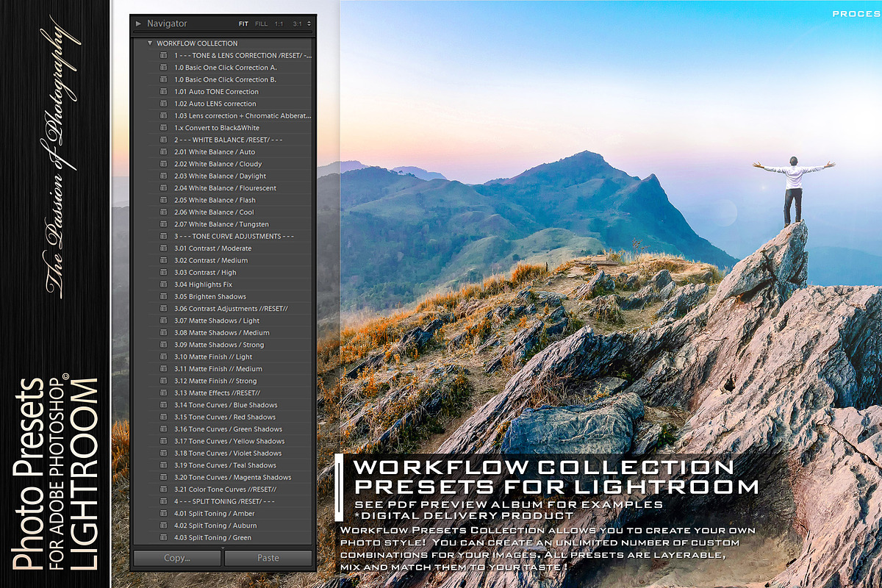Click preset icon beside 3.01 Contrast / Moderate
Image resolution: width=882 pixels, height=588 pixels.
[x=164, y=248]
